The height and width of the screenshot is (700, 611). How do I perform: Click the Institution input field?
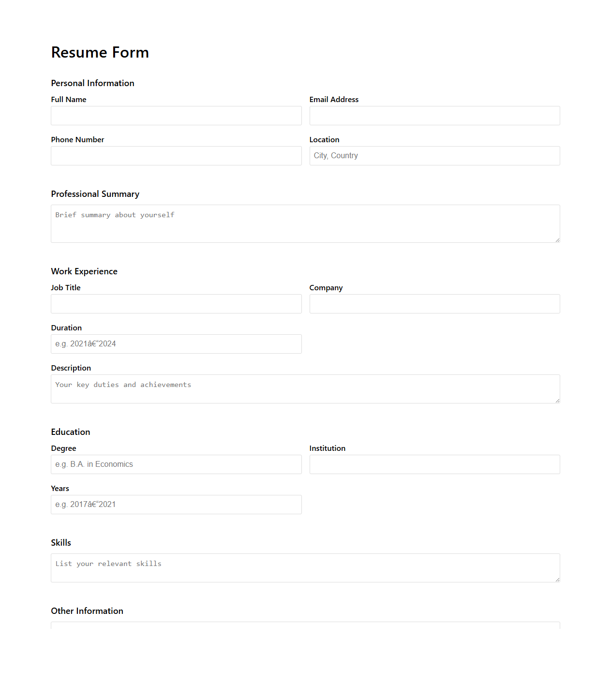click(x=434, y=464)
